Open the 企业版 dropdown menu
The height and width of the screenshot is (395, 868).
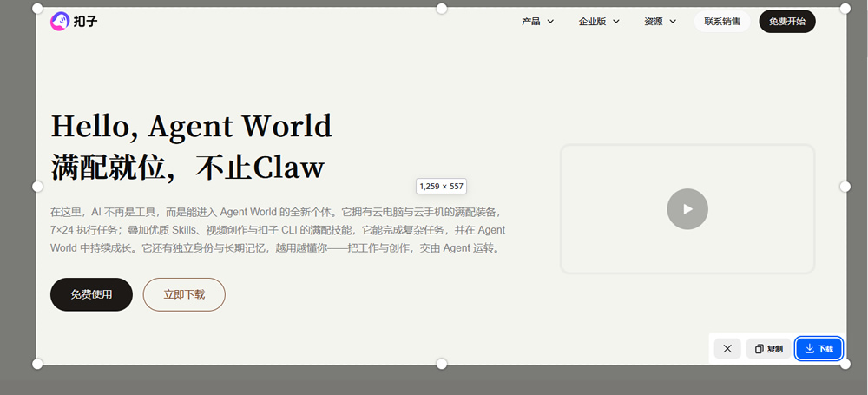click(x=599, y=22)
